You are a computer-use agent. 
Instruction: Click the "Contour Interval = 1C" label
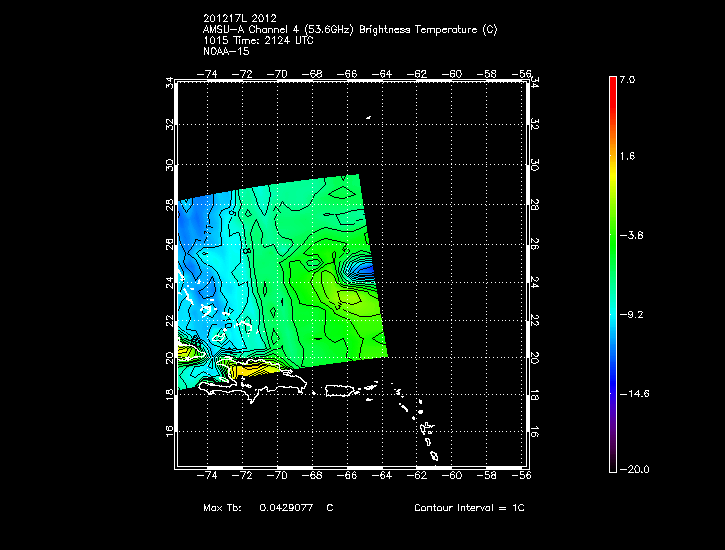coord(469,507)
